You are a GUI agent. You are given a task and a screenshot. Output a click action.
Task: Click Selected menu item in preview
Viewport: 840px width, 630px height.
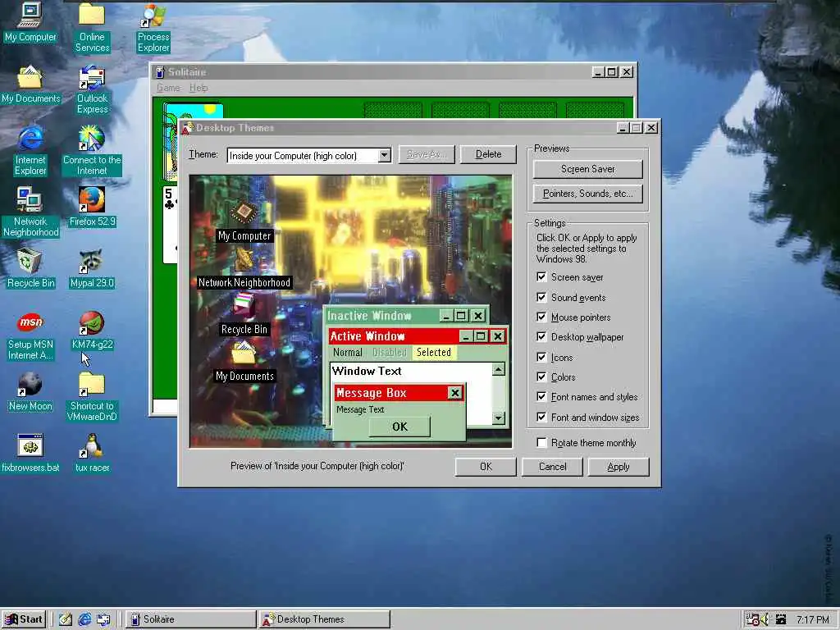(433, 353)
